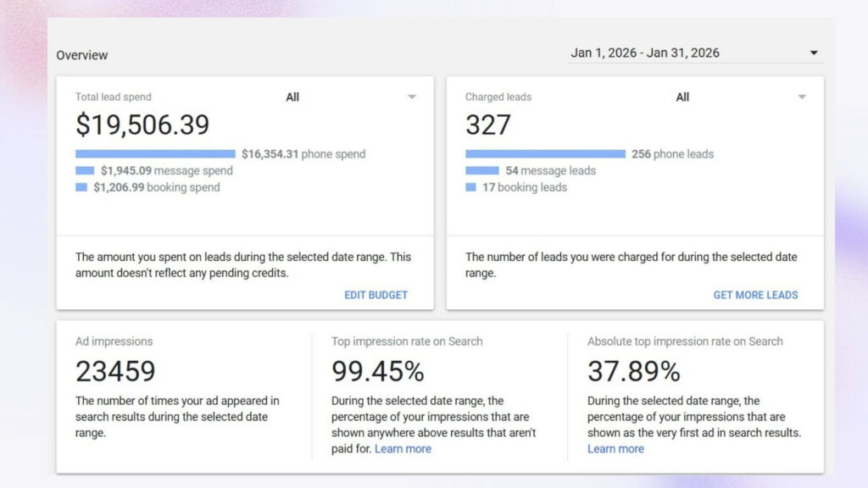Screen dimensions: 868x488
Task: Click the phone spend bar in Total lead spend
Action: pyautogui.click(x=155, y=154)
